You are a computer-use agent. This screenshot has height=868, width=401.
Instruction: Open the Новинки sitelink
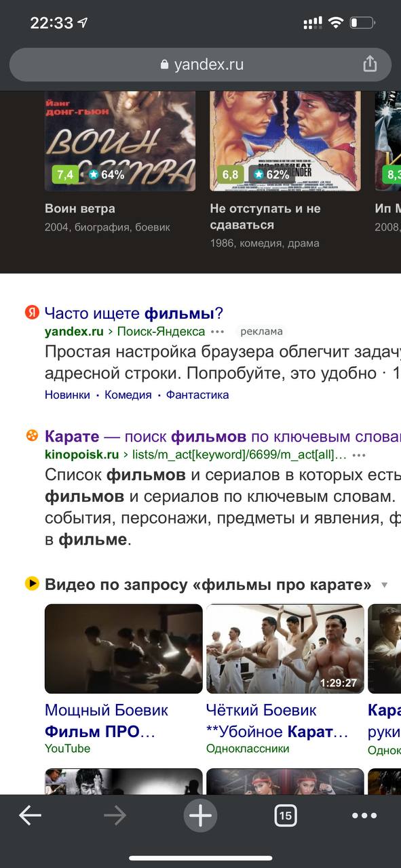[67, 395]
